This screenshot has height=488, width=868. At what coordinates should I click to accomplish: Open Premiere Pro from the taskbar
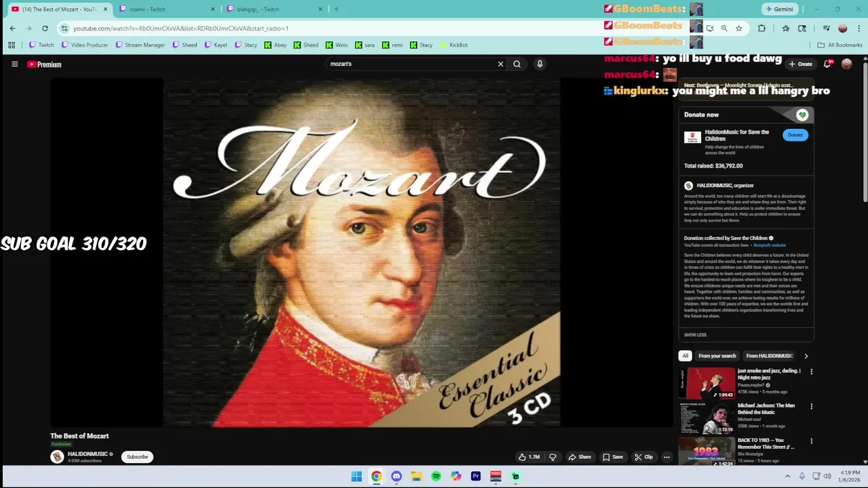point(476,476)
